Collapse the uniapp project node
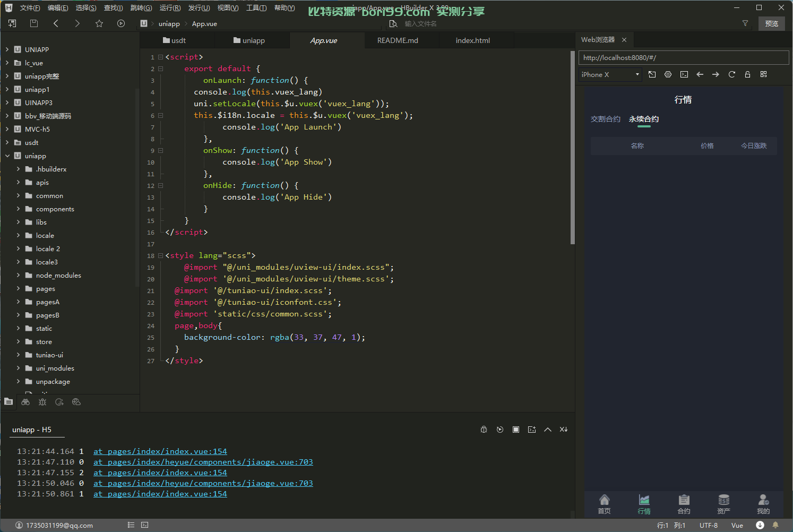793x532 pixels. point(7,156)
